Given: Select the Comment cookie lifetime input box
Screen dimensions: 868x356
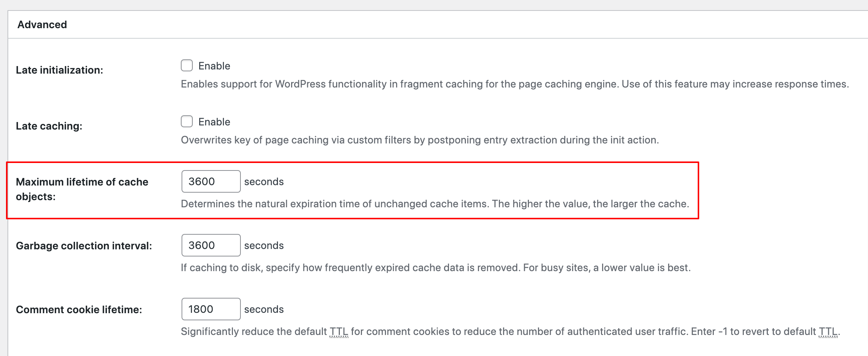Looking at the screenshot, I should pyautogui.click(x=211, y=309).
